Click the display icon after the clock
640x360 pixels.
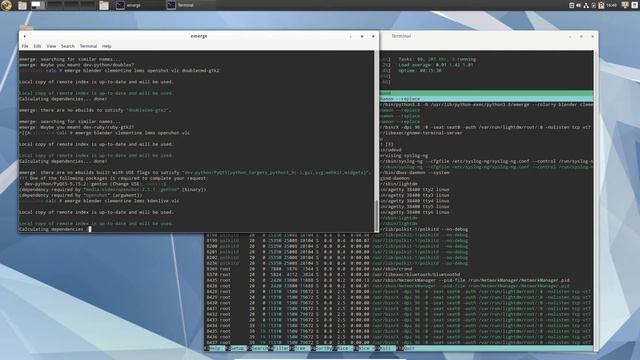click(625, 5)
